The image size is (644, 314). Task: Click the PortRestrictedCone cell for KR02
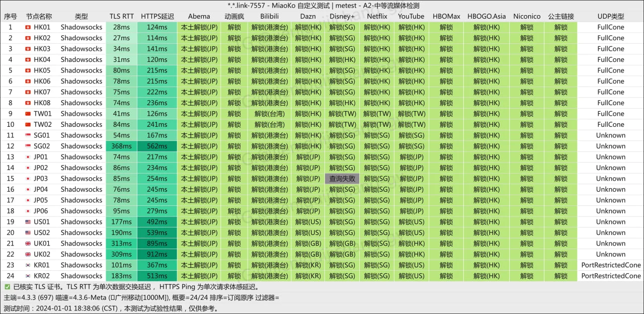(x=610, y=276)
